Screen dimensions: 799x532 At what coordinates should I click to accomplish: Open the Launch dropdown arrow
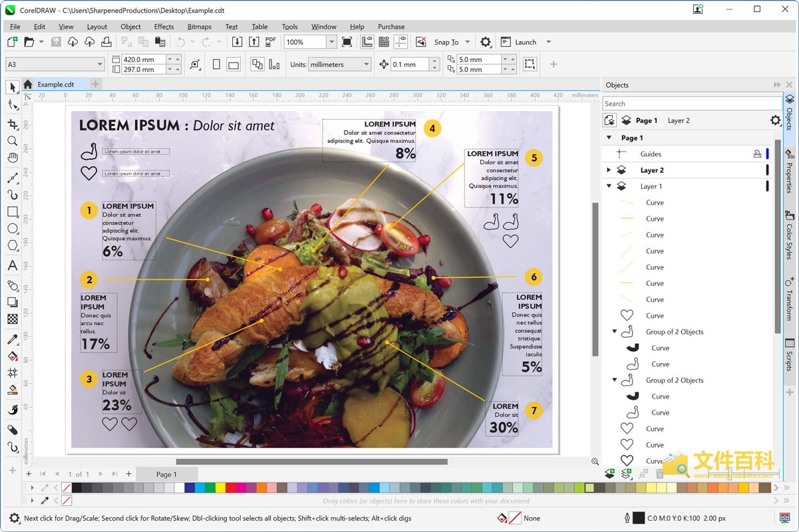click(548, 42)
